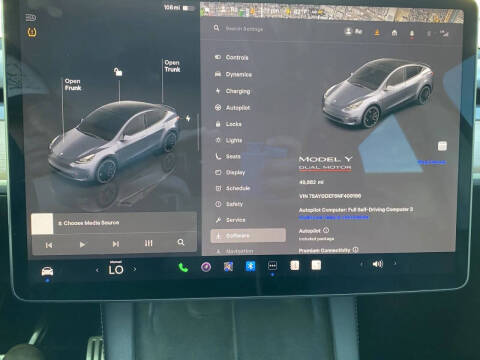Tap the car controls icon in bottom bar
480x360 pixels.
coord(47,271)
